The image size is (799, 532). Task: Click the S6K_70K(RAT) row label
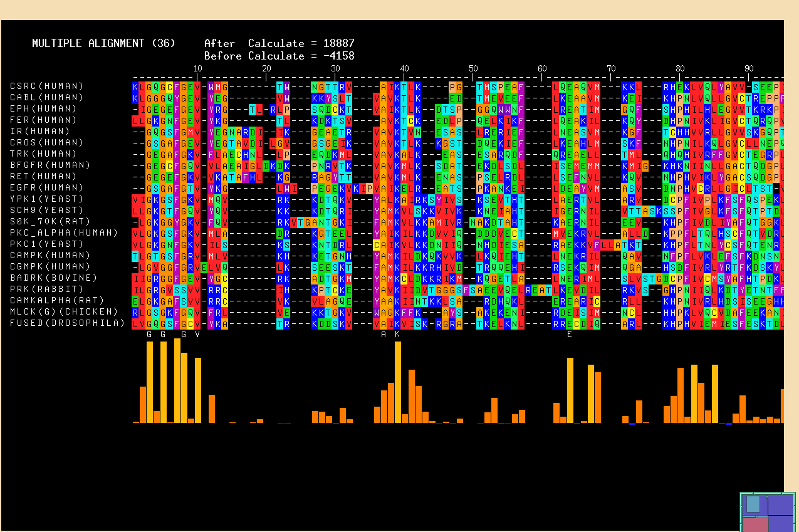pos(50,221)
